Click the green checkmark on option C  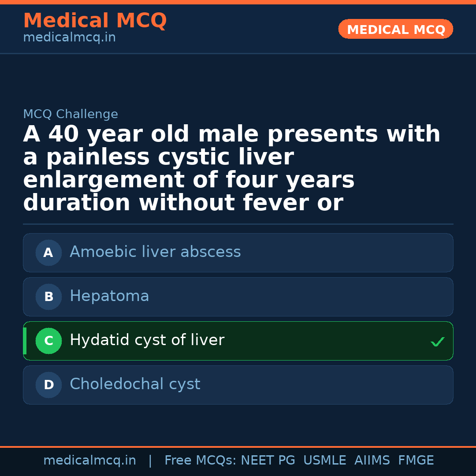click(437, 342)
